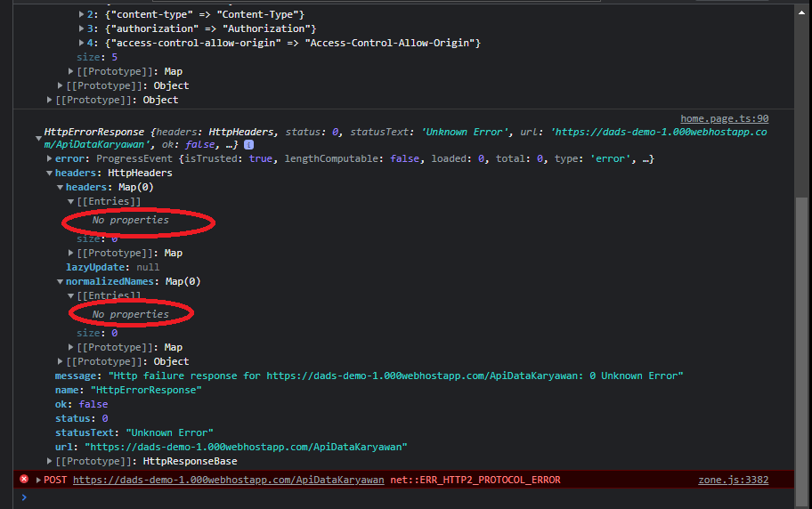The height and width of the screenshot is (509, 812).
Task: Click net::ERR_HTTP2_PROTOCOL_ERROR text
Action: click(475, 480)
